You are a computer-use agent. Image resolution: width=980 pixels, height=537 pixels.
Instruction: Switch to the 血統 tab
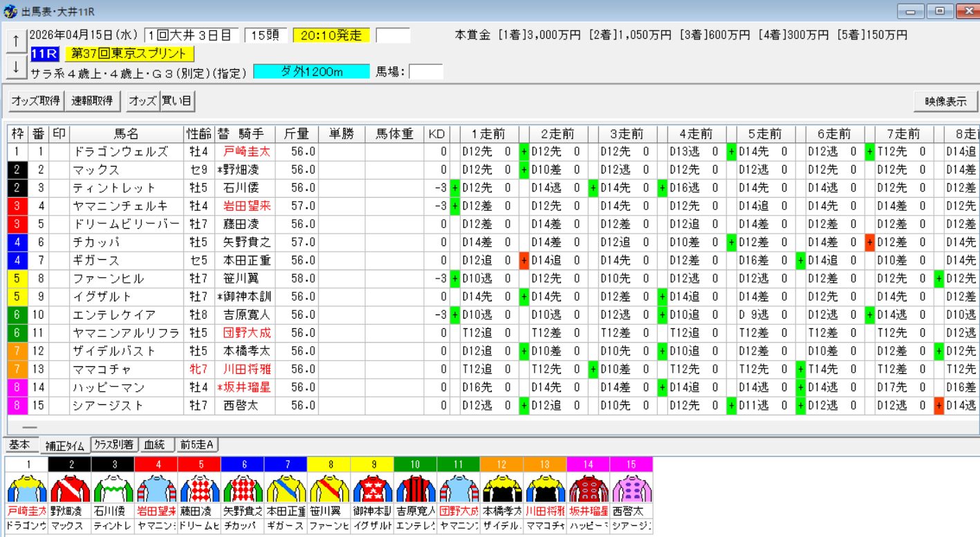click(x=156, y=445)
